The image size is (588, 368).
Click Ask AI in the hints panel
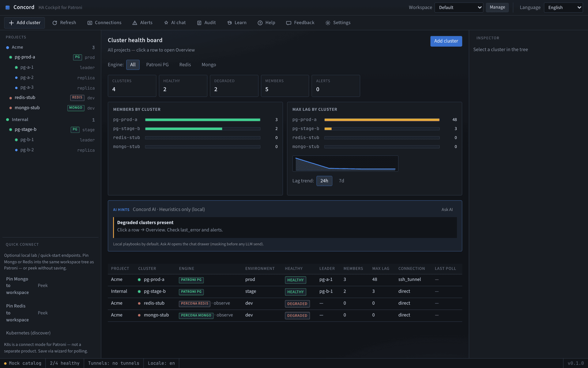447,209
